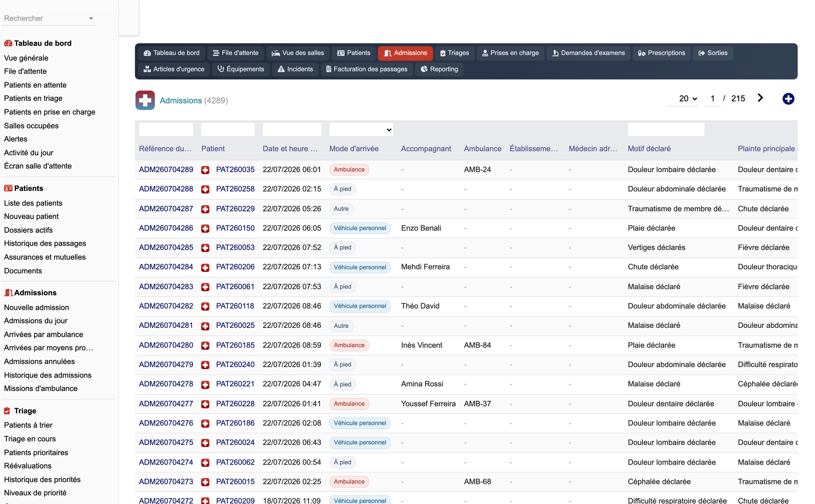Open Incidents with warning triangle icon
Viewport: 815px width, 504px height.
tap(295, 69)
